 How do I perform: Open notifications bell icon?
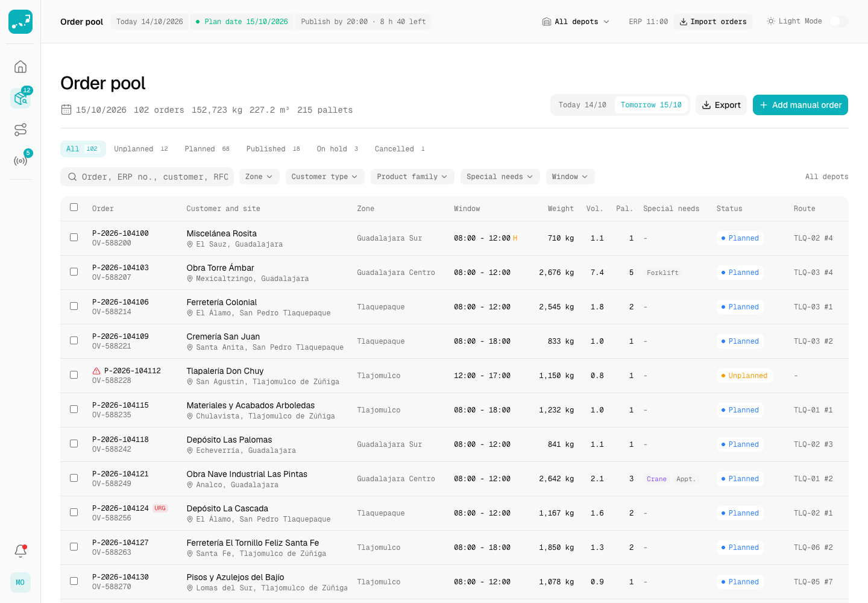pos(20,551)
